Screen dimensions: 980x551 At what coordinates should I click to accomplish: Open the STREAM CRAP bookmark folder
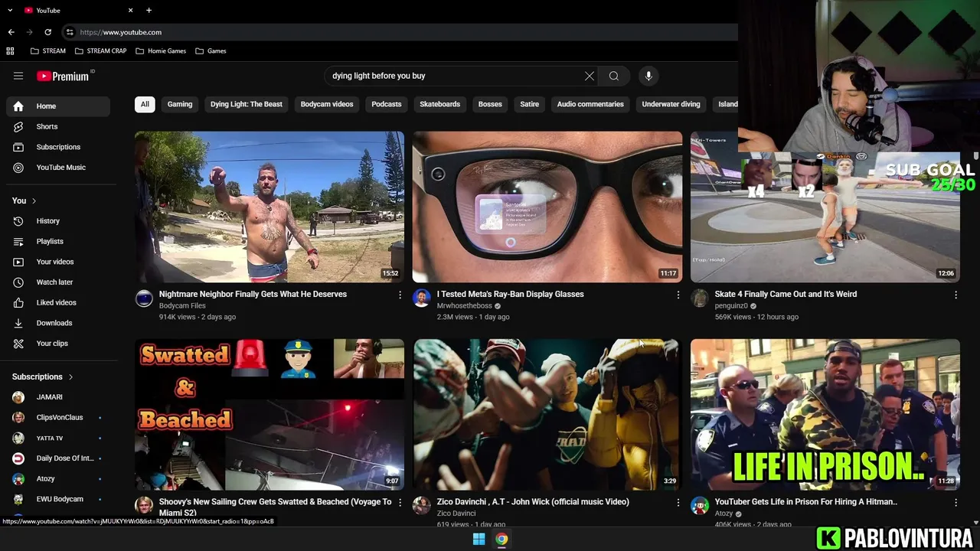100,51
